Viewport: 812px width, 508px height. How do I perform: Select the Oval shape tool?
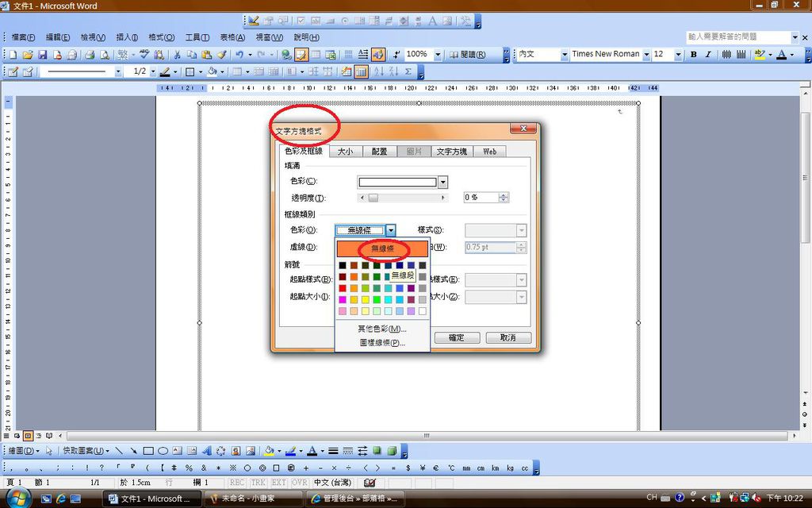coord(163,451)
